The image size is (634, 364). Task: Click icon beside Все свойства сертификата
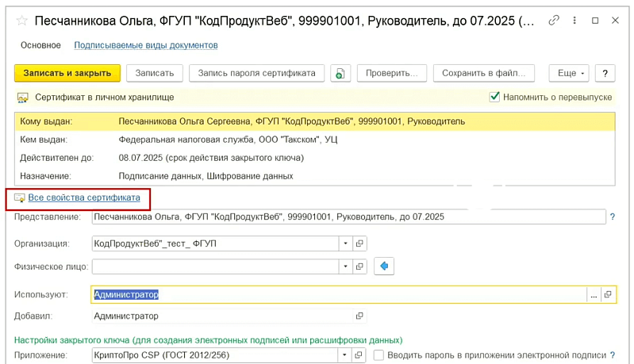click(19, 197)
